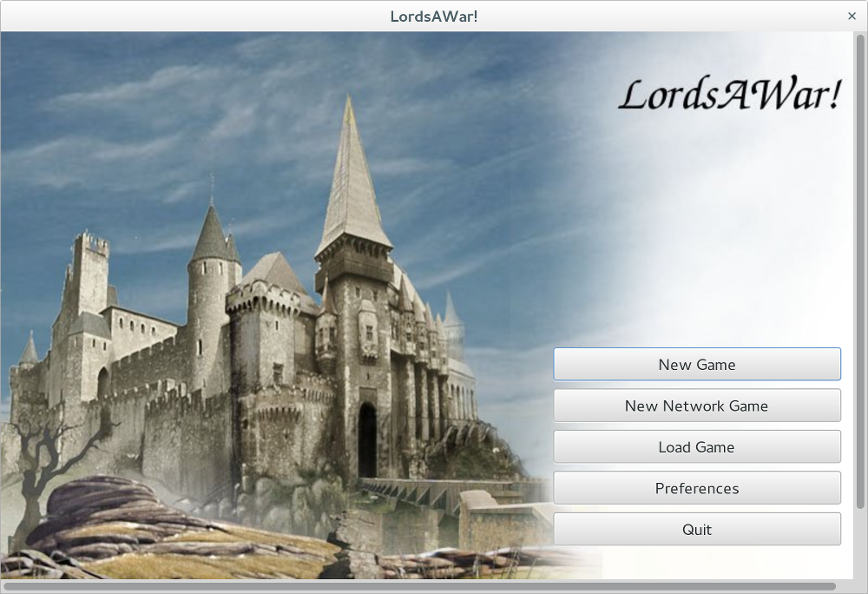Click the Load Game button
868x594 pixels.
tap(697, 446)
